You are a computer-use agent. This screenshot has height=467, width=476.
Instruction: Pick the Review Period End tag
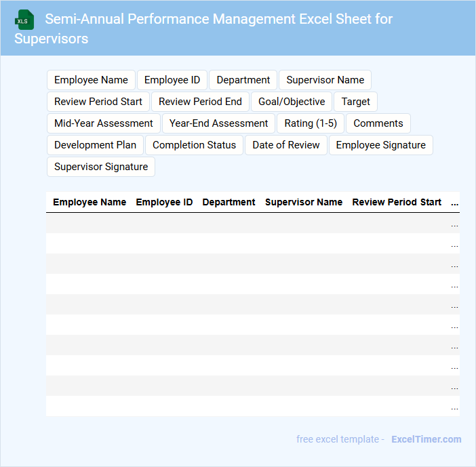[200, 102]
